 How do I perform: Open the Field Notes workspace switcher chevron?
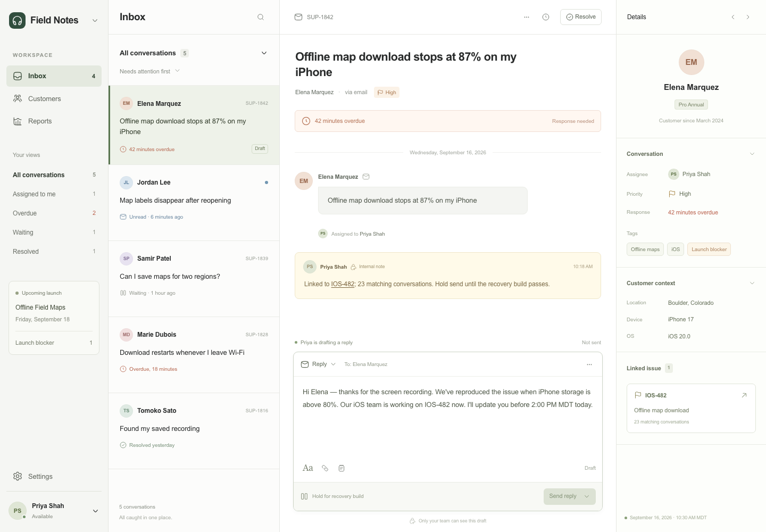coord(95,20)
